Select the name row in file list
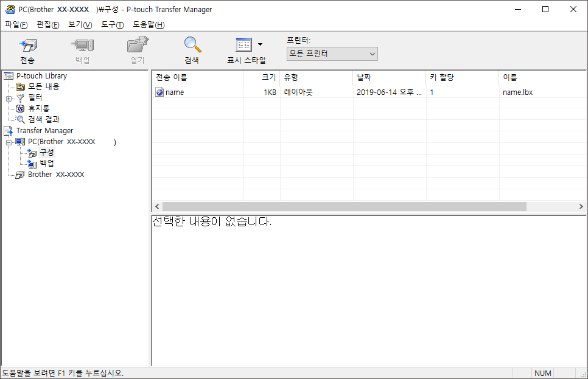Screen dimensions: 588x379 click(369, 92)
